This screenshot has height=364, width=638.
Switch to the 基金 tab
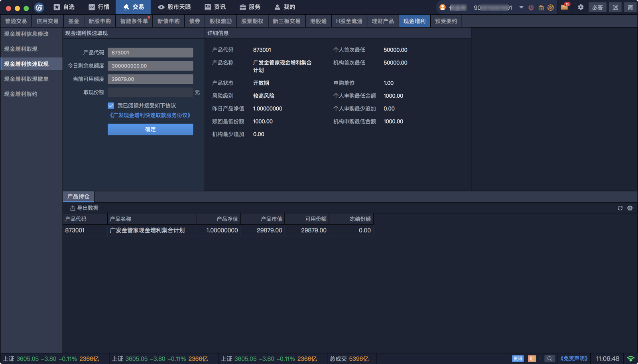[x=74, y=21]
